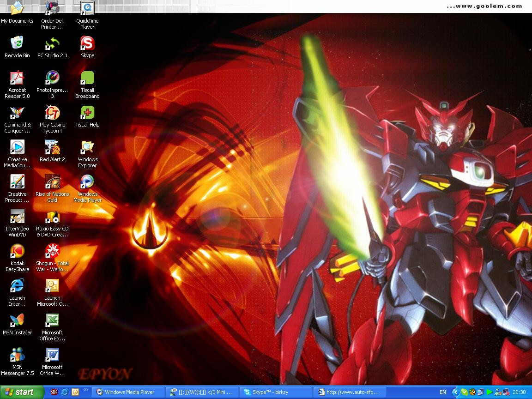This screenshot has height=399, width=532.
Task: Expand hidden system tray icons arrow
Action: [455, 392]
